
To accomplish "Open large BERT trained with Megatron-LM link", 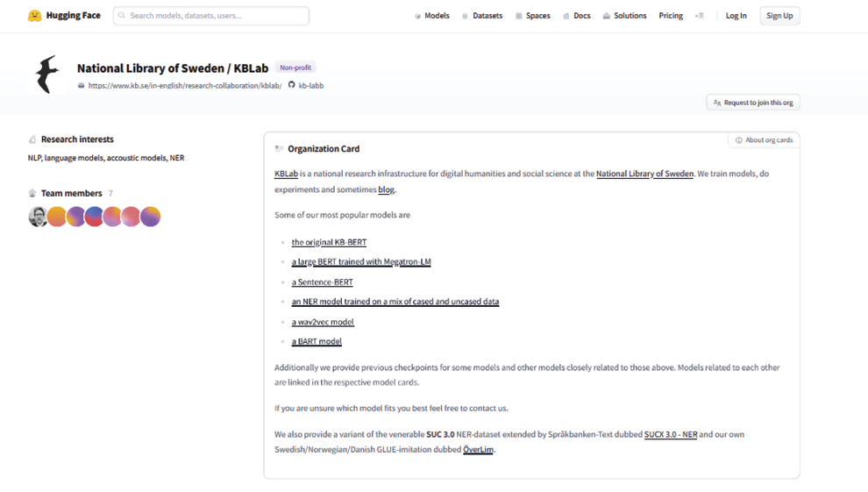I will point(361,261).
